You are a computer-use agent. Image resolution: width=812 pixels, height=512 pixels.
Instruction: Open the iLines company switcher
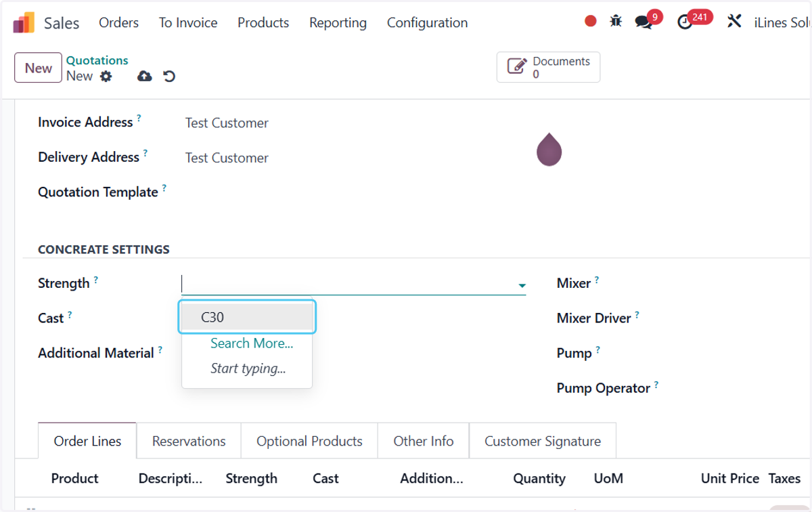pyautogui.click(x=782, y=22)
